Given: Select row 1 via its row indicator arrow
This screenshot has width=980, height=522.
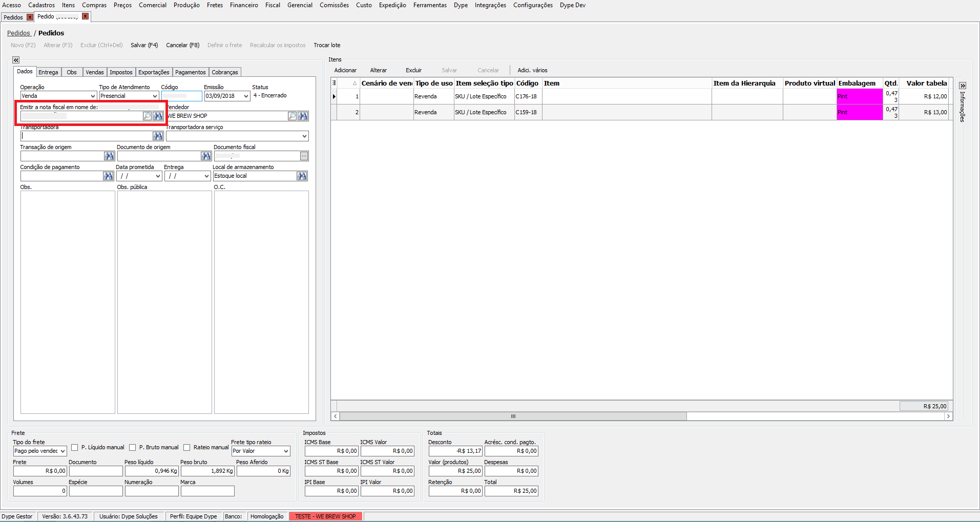Looking at the screenshot, I should pyautogui.click(x=334, y=96).
